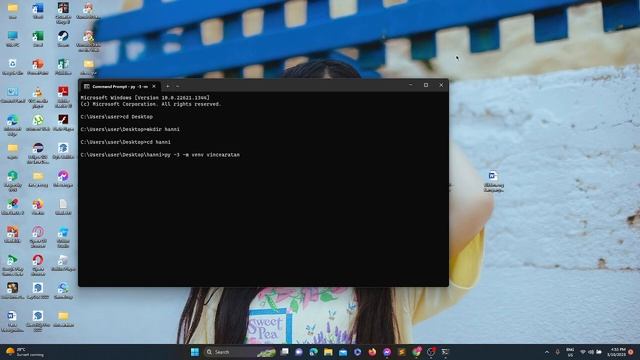This screenshot has width=640, height=360.
Task: Launch the green uTorrent desktop shortcut
Action: pyautogui.click(x=38, y=122)
